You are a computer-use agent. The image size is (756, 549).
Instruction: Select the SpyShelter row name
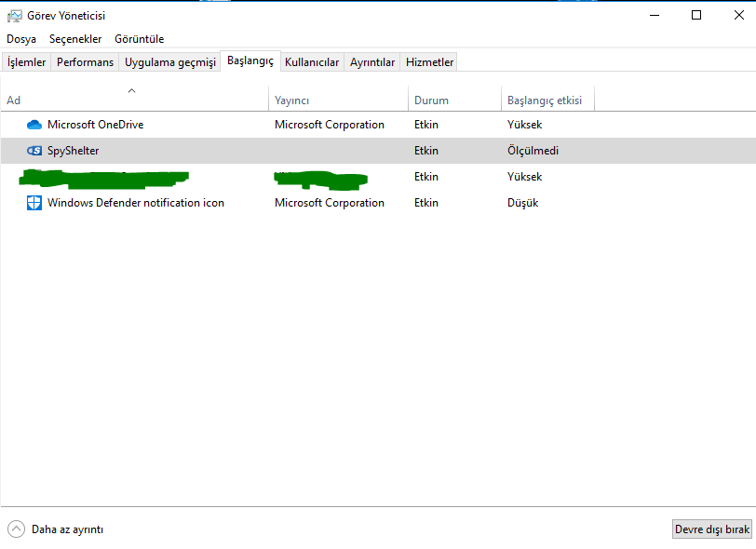point(74,151)
